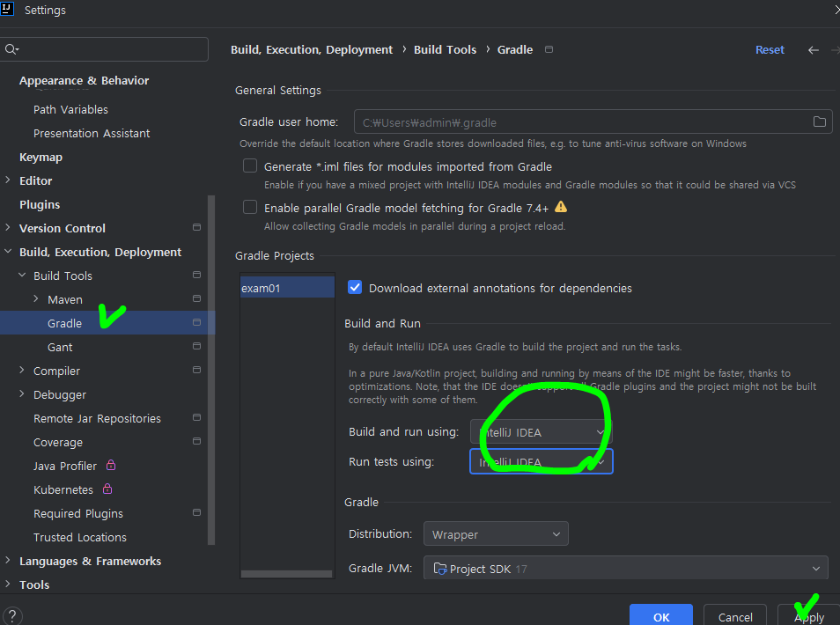
Task: Click the lock icon next to Java Profiler
Action: coord(111,465)
